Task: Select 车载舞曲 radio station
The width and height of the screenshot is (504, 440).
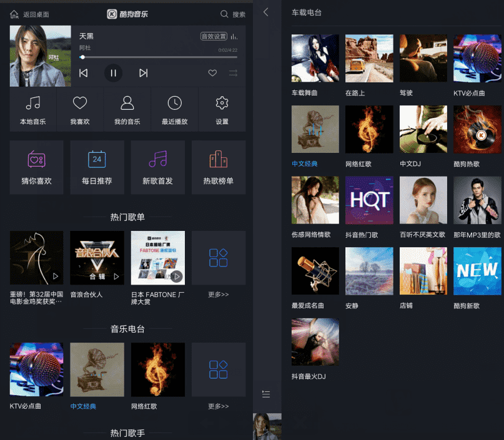Action: point(315,59)
